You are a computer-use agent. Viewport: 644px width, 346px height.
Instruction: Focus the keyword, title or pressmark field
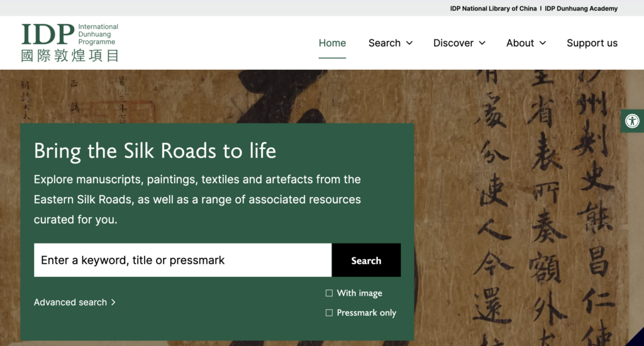[x=183, y=260]
